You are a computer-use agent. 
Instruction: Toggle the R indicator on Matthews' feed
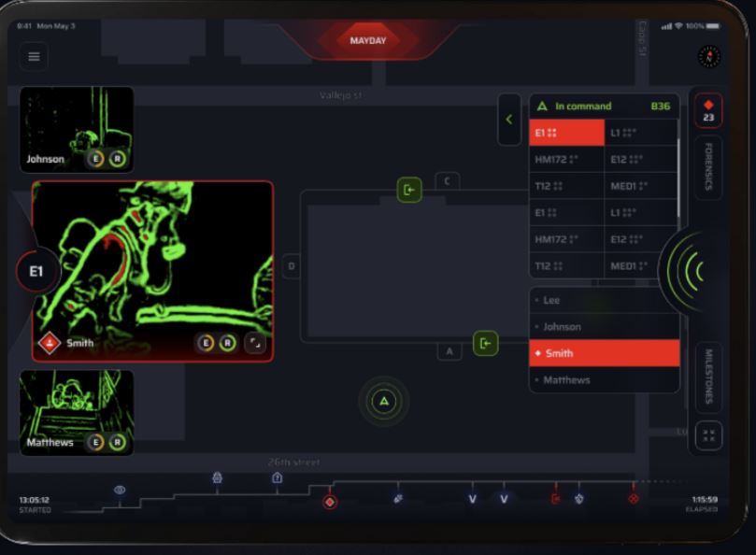(117, 442)
